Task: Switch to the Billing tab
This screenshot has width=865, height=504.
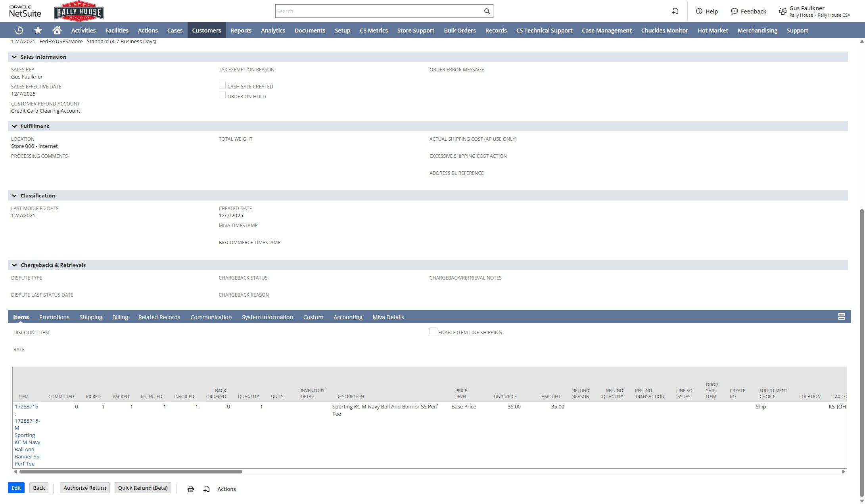Action: (120, 317)
